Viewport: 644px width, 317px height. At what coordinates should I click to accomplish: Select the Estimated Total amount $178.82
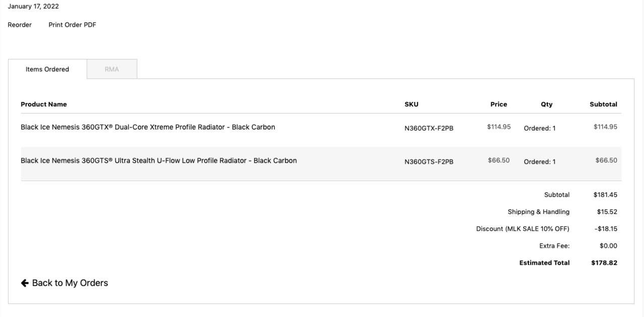point(604,262)
